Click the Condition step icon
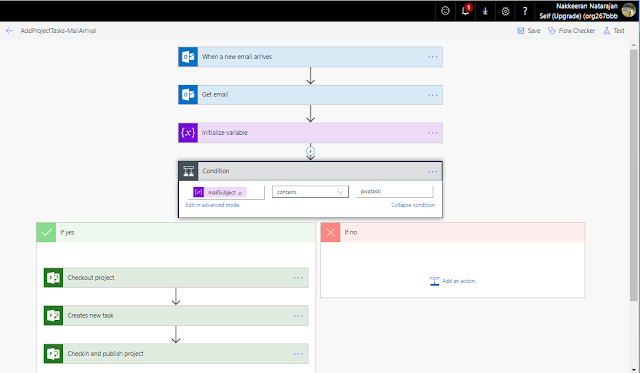The image size is (640, 373). click(x=188, y=171)
